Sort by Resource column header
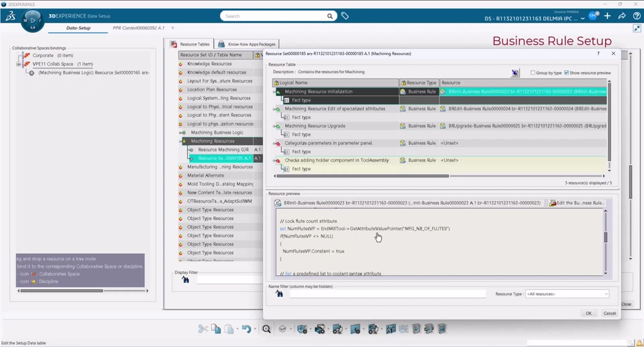 point(523,83)
